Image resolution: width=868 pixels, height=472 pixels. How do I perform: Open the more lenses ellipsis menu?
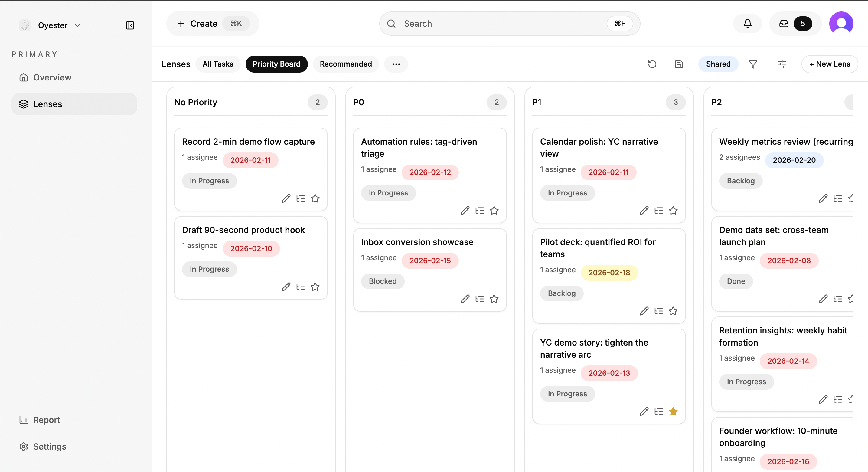(396, 64)
